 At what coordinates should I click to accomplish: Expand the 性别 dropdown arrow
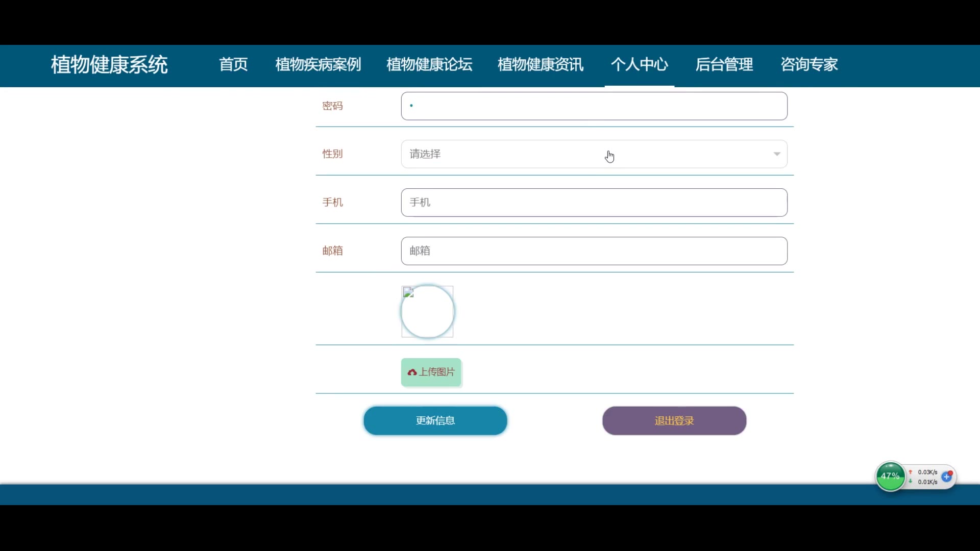[x=776, y=154]
